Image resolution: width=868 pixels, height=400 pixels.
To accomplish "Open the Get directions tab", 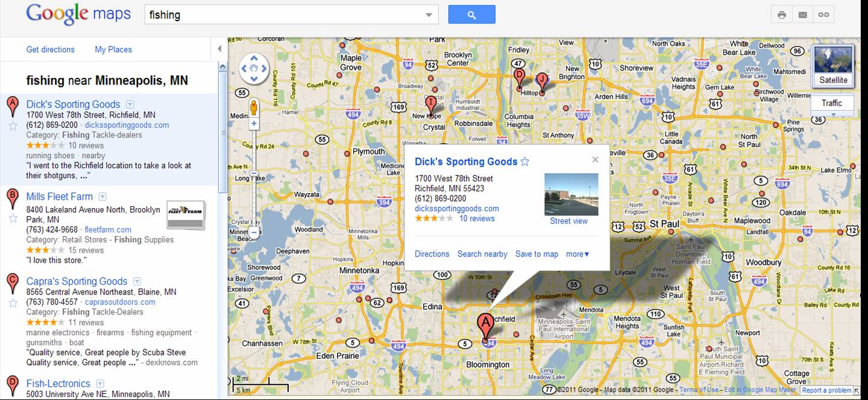I will click(50, 49).
